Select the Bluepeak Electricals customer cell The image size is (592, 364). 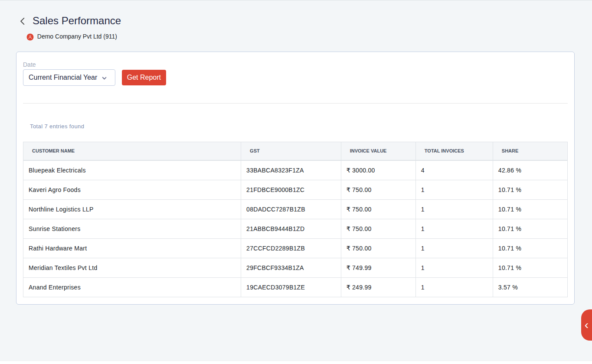132,170
